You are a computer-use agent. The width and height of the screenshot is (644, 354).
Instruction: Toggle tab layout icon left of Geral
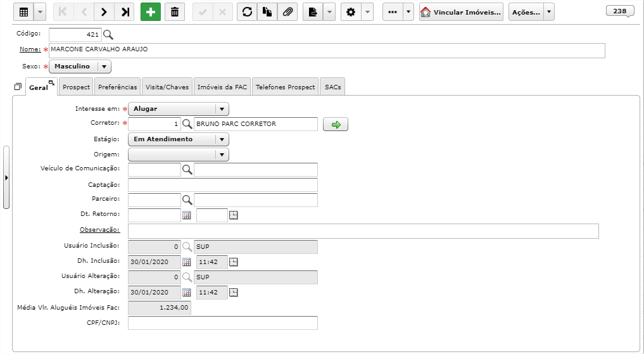click(x=18, y=87)
